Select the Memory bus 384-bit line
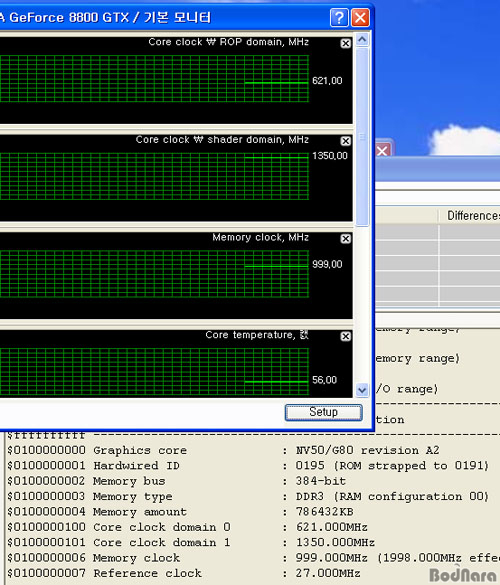500x585 pixels. pos(176,481)
